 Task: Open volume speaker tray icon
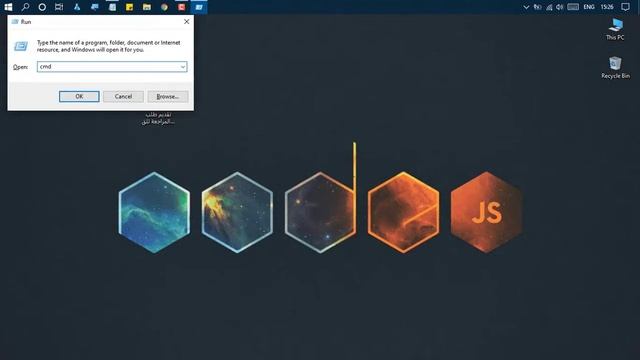coord(560,7)
